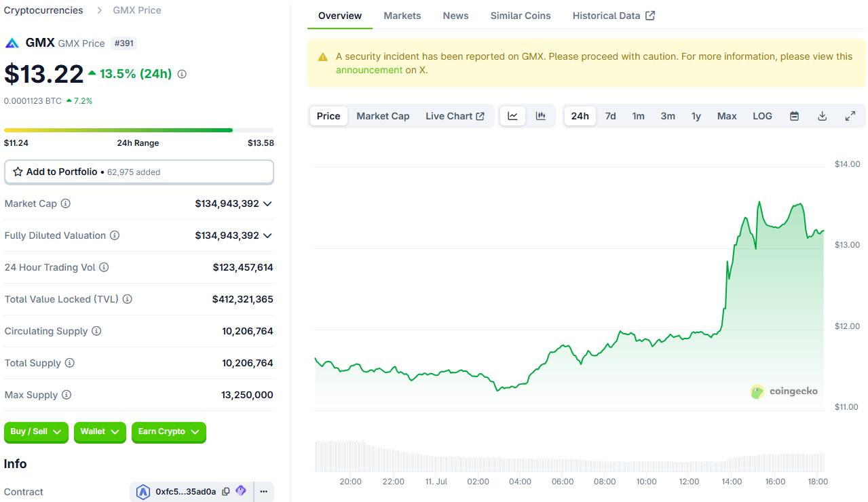
Task: Open the security announcement link
Action: click(x=369, y=70)
